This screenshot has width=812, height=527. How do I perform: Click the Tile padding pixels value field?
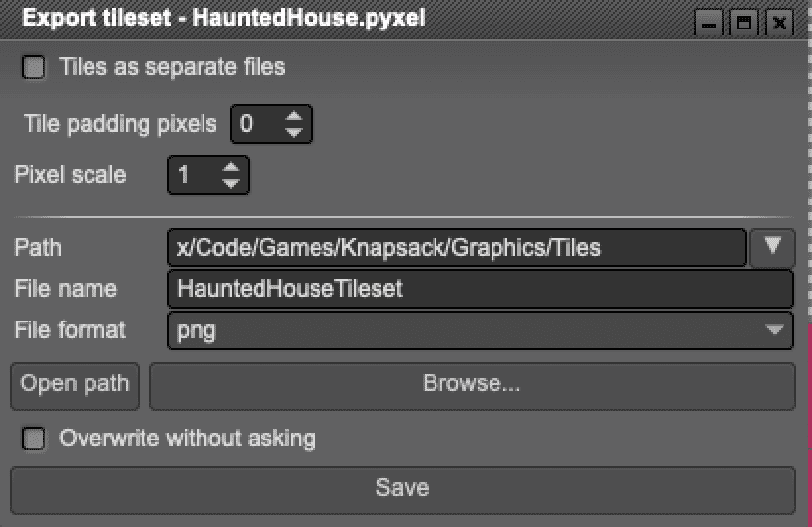click(254, 124)
